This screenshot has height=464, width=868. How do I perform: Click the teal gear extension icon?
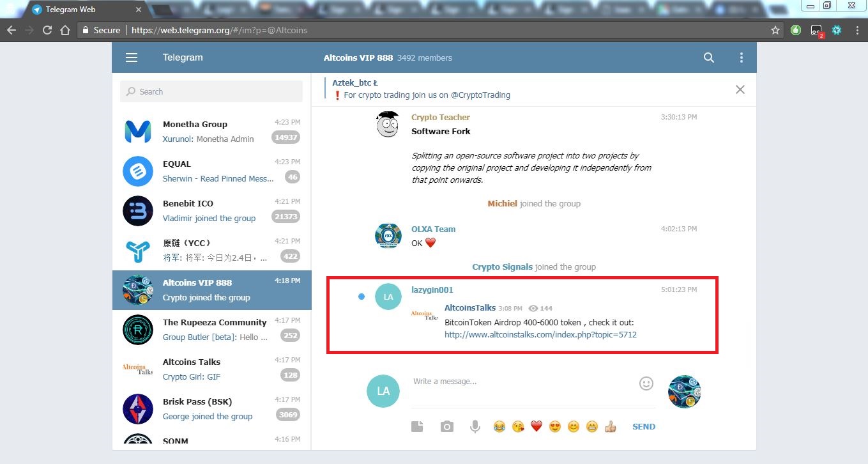[837, 30]
